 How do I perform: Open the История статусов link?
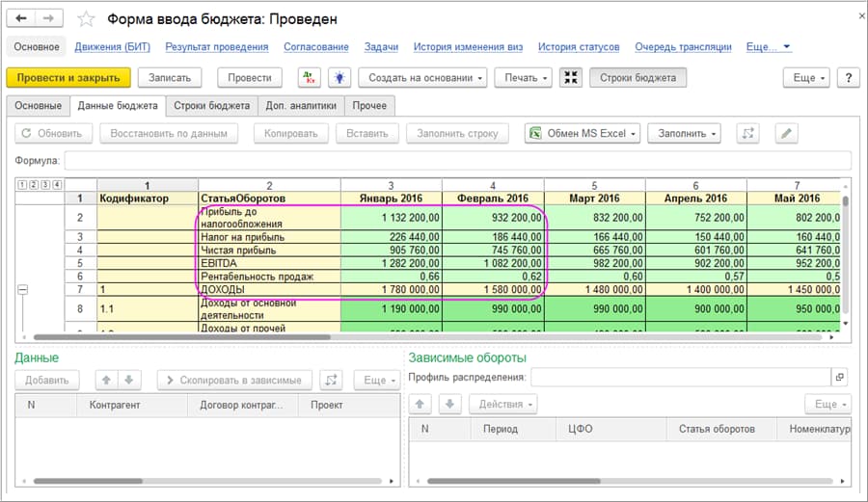pos(579,47)
